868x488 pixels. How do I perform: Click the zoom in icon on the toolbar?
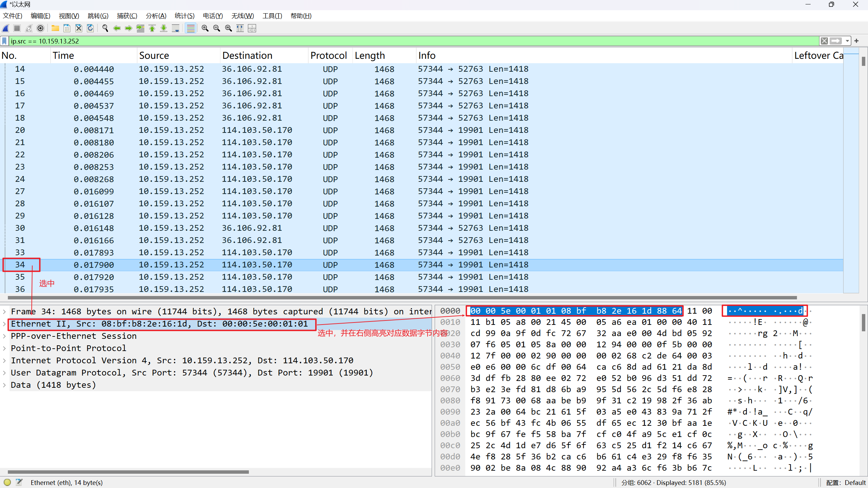(x=205, y=28)
